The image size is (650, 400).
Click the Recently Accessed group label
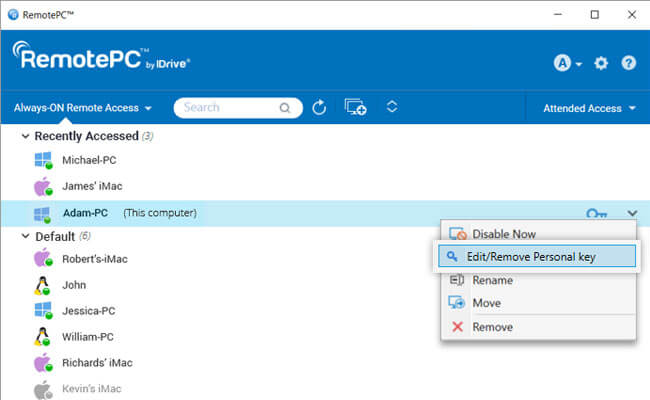click(x=86, y=136)
